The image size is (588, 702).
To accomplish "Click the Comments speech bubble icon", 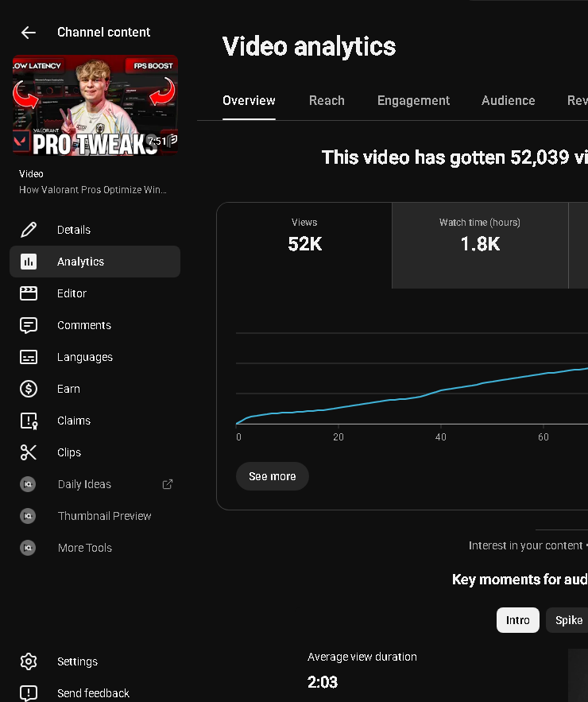I will (x=29, y=325).
